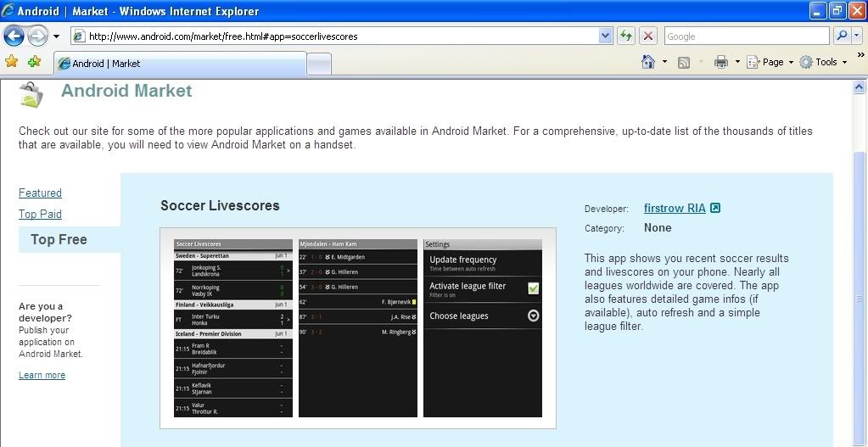The width and height of the screenshot is (868, 447).
Task: Click the Update frequency setting
Action: point(483,263)
